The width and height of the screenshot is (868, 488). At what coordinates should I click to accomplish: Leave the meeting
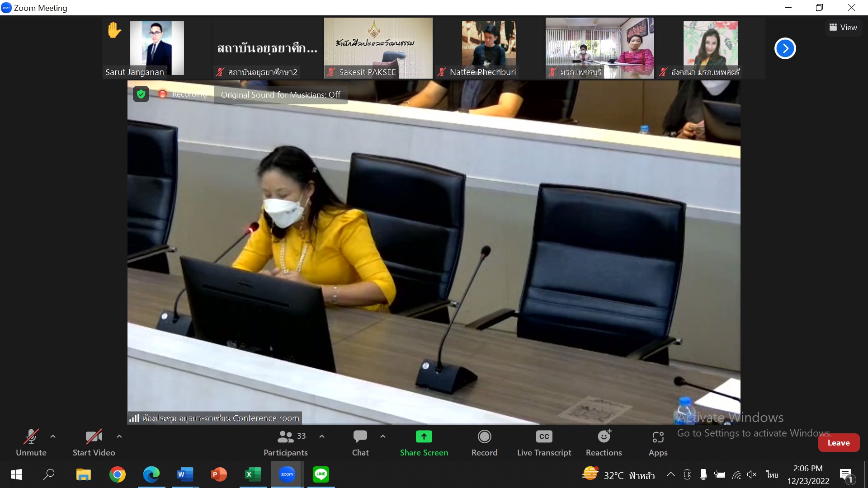[839, 443]
